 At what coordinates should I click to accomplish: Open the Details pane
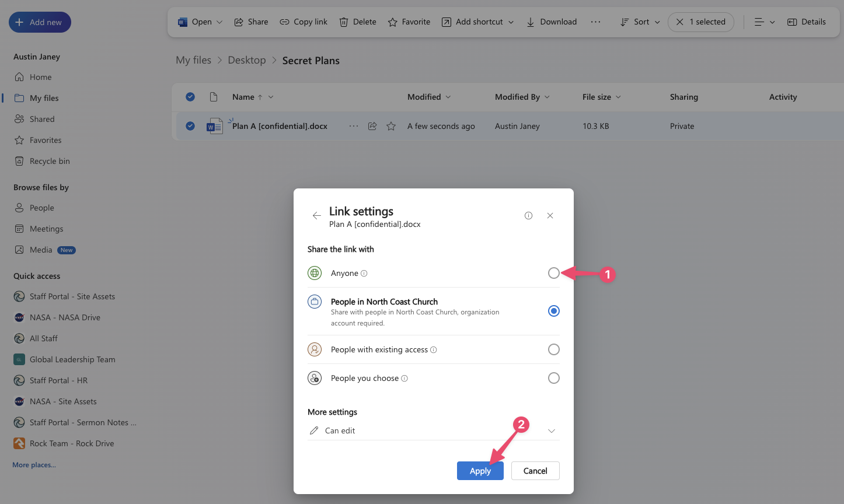click(x=807, y=22)
